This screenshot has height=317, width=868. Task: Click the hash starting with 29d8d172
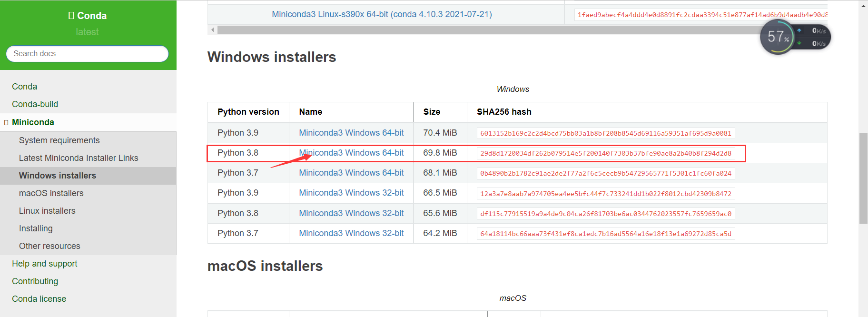(x=606, y=153)
